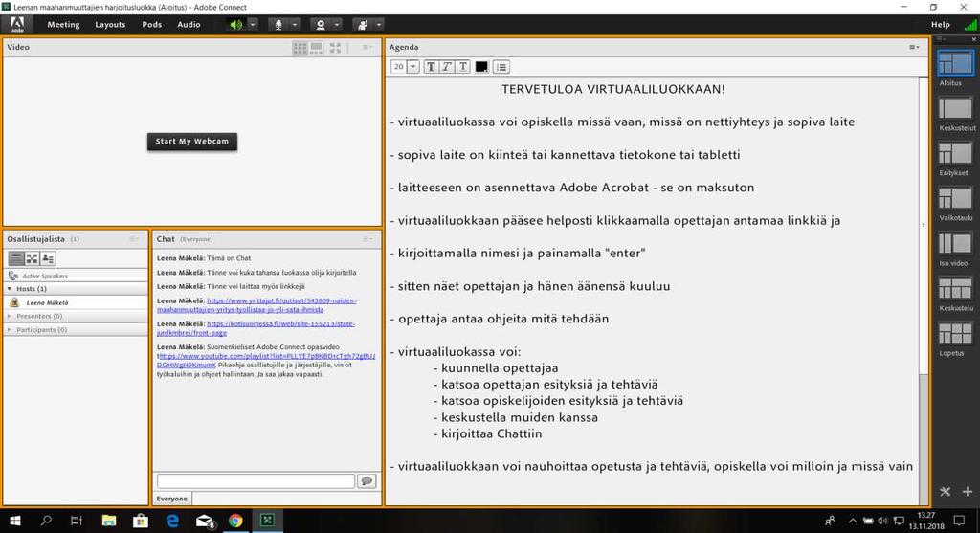
Task: Open the webcam options dropdown arrow
Action: pos(337,24)
